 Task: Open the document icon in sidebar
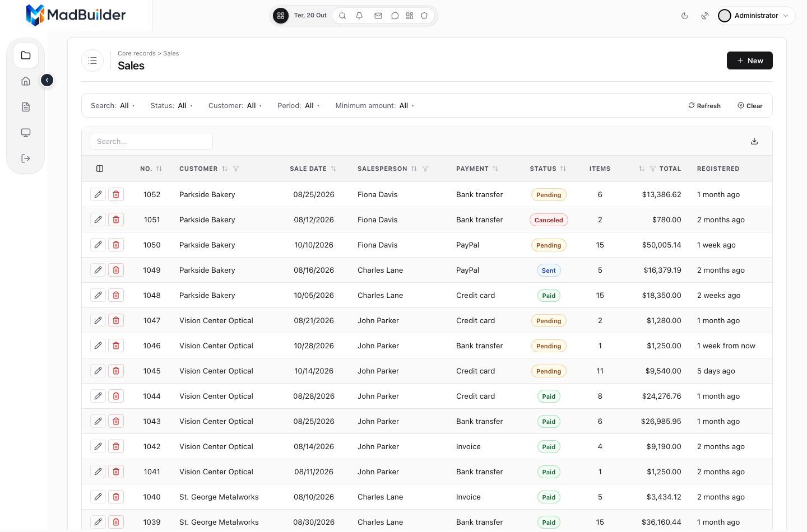(26, 107)
